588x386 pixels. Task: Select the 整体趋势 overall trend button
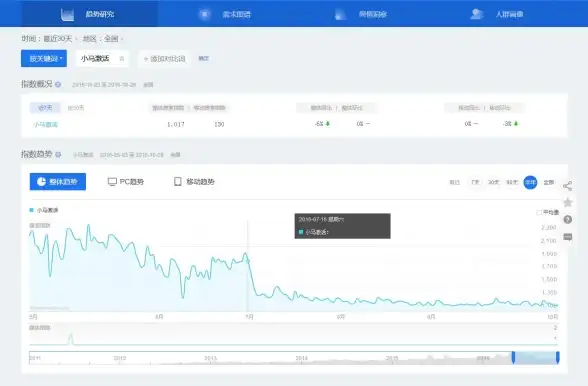point(58,182)
